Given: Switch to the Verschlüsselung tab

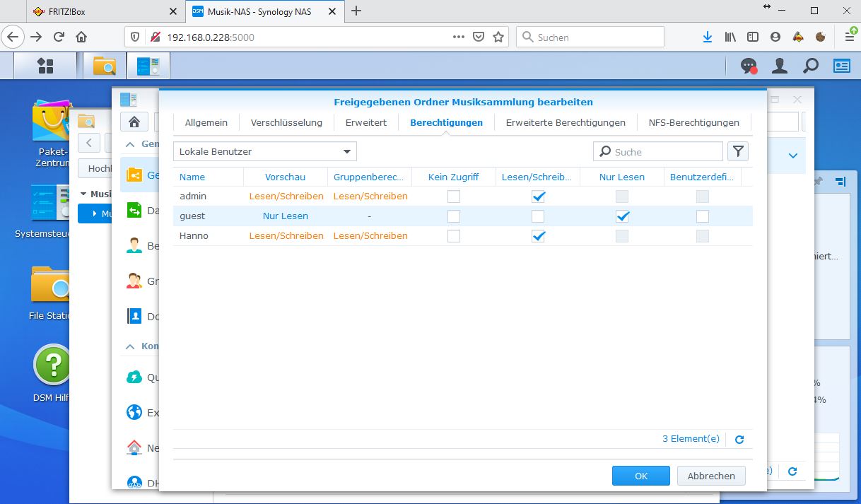Looking at the screenshot, I should [286, 122].
